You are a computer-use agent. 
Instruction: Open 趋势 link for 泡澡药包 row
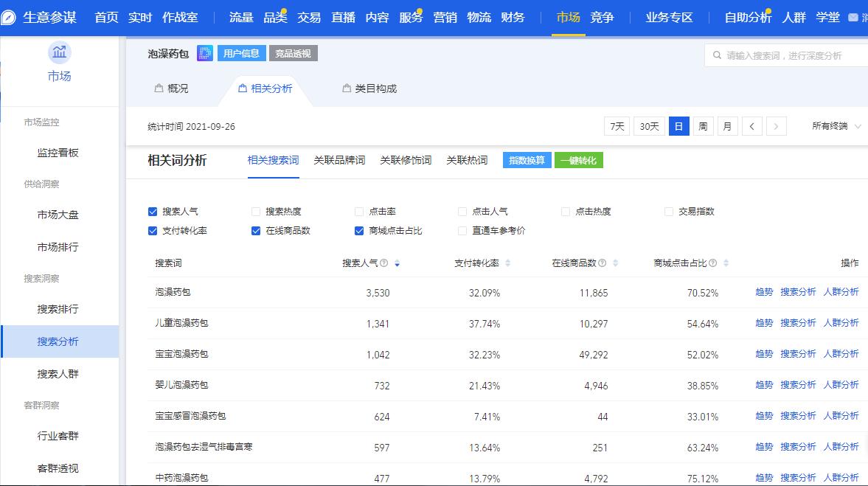(764, 292)
